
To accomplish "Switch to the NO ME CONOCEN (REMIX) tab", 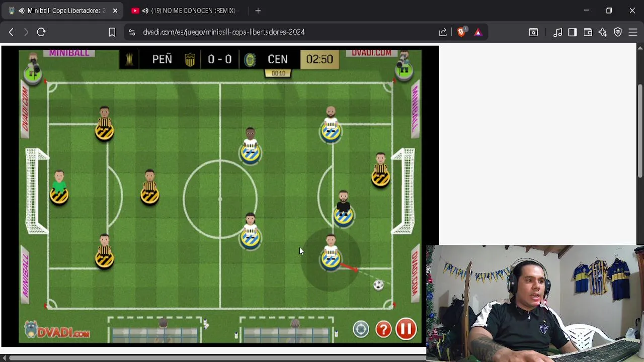I will point(193,11).
